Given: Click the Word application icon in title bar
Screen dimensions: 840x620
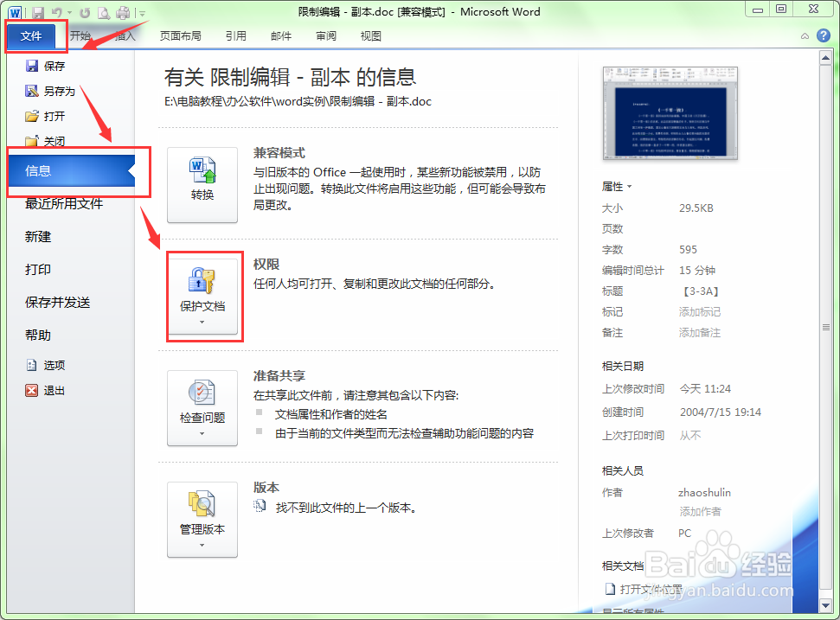Looking at the screenshot, I should pos(15,12).
